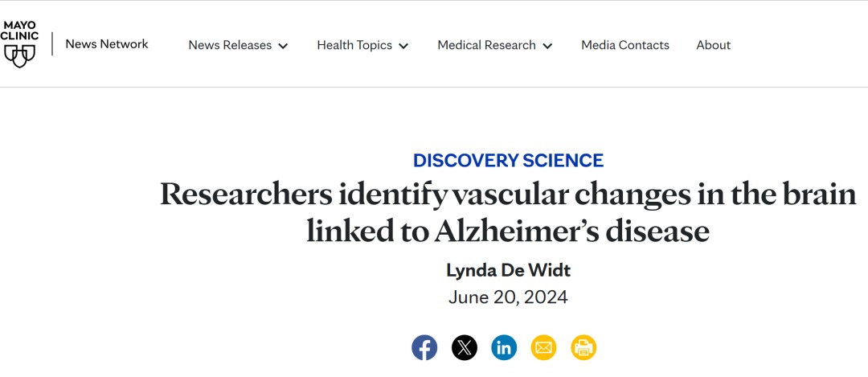The height and width of the screenshot is (377, 868).
Task: Share the article on Facebook
Action: click(x=424, y=347)
